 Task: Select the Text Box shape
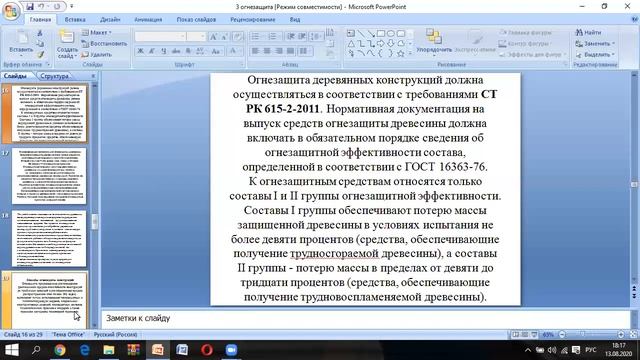(351, 33)
